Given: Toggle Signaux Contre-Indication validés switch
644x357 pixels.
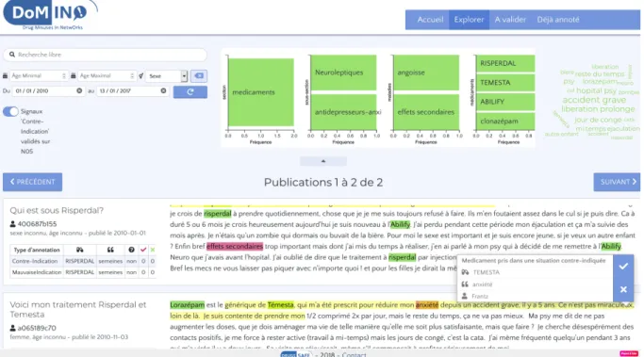Looking at the screenshot, I should pos(10,111).
